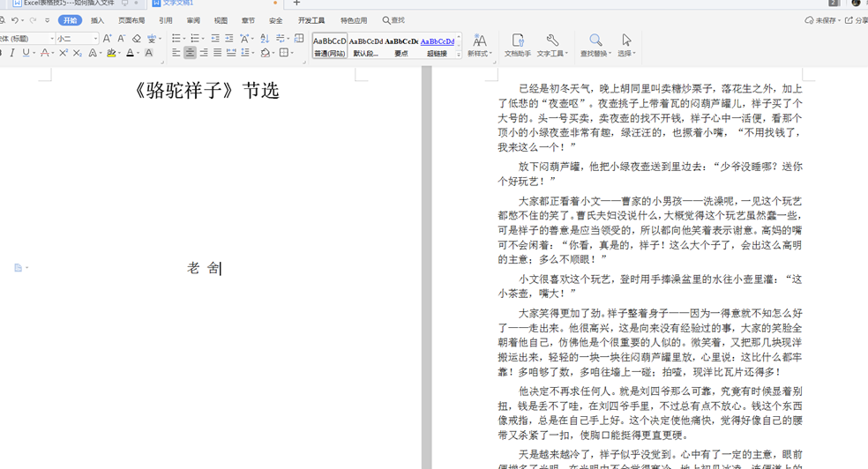Click the subscript icon
The height and width of the screenshot is (469, 868).
[x=78, y=53]
